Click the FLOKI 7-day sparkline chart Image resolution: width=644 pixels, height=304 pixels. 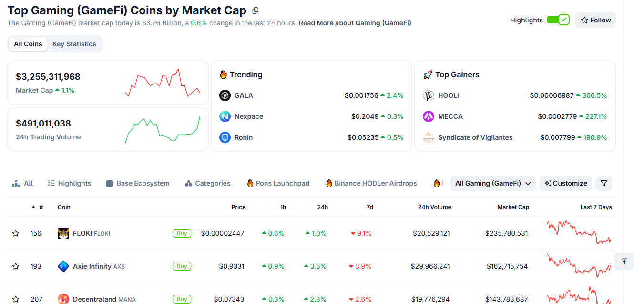pyautogui.click(x=579, y=232)
